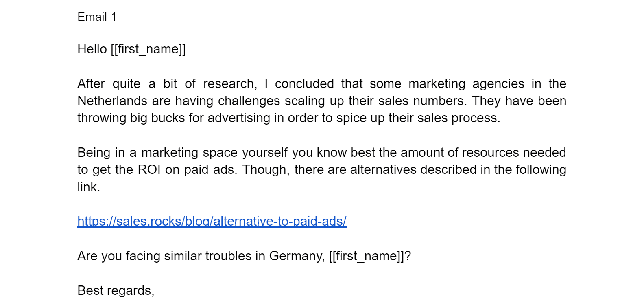Place cursor on the word "troubles"
This screenshot has width=644, height=305.
[x=228, y=256]
